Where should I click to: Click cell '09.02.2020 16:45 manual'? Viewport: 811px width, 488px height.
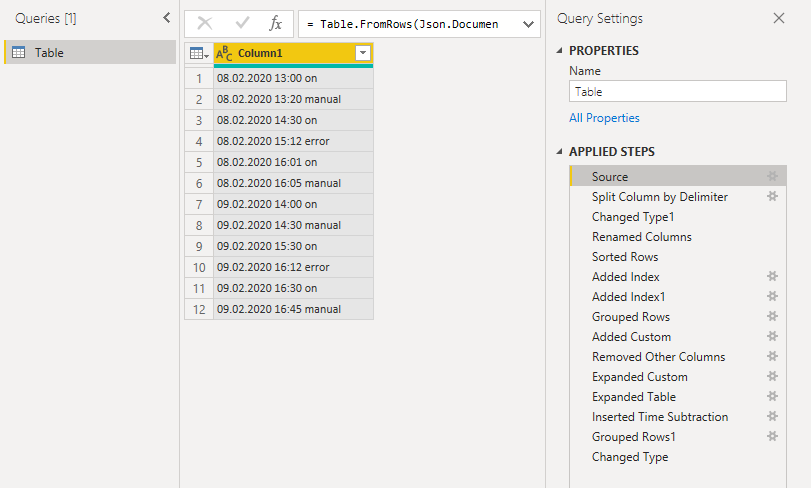293,309
